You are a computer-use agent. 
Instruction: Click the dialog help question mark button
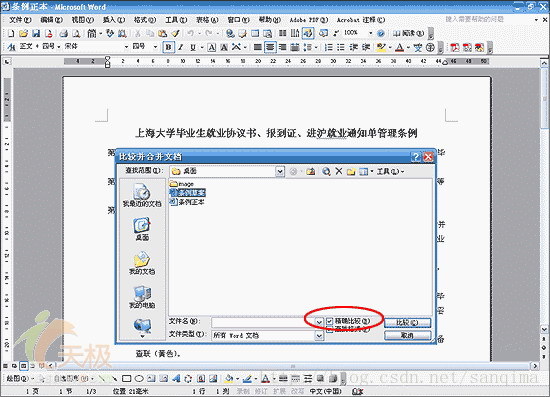(415, 157)
